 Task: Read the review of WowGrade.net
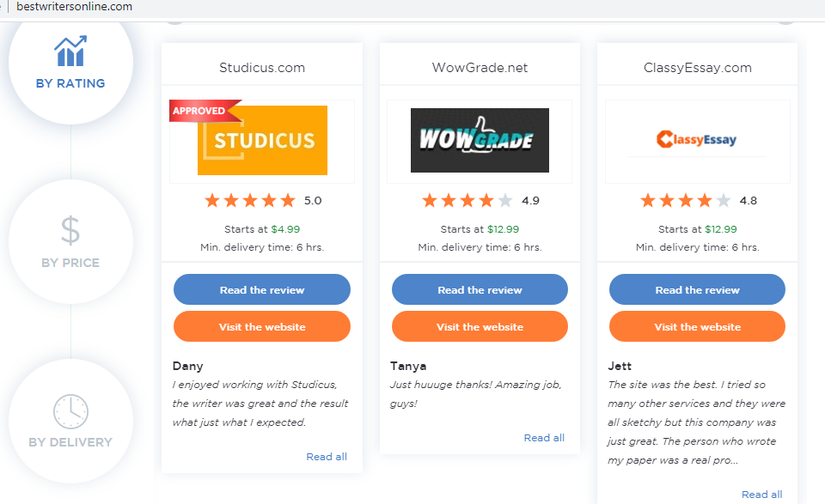[480, 290]
